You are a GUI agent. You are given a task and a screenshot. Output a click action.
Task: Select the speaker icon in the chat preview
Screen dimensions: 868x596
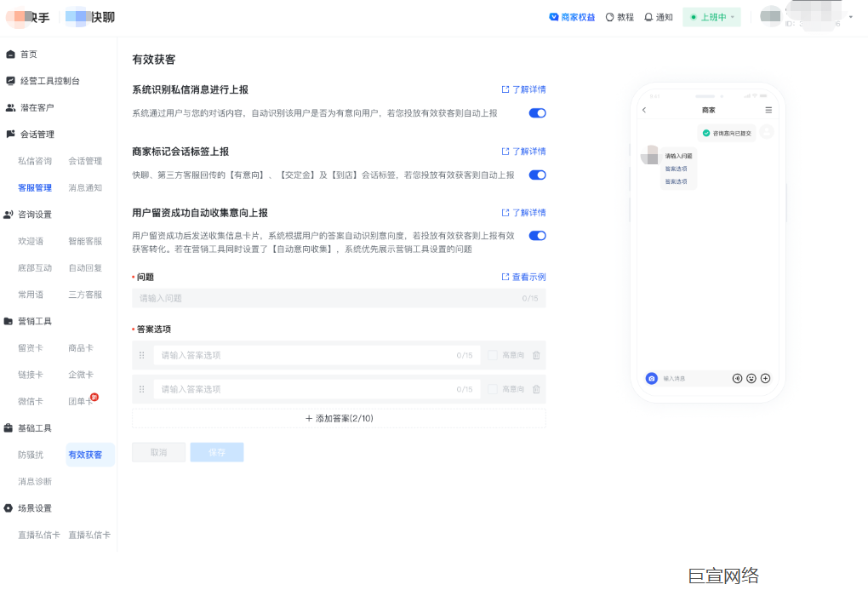click(x=737, y=378)
